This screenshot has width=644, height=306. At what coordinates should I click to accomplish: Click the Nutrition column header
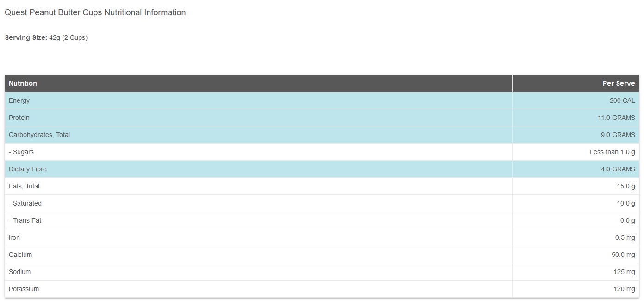coord(23,83)
